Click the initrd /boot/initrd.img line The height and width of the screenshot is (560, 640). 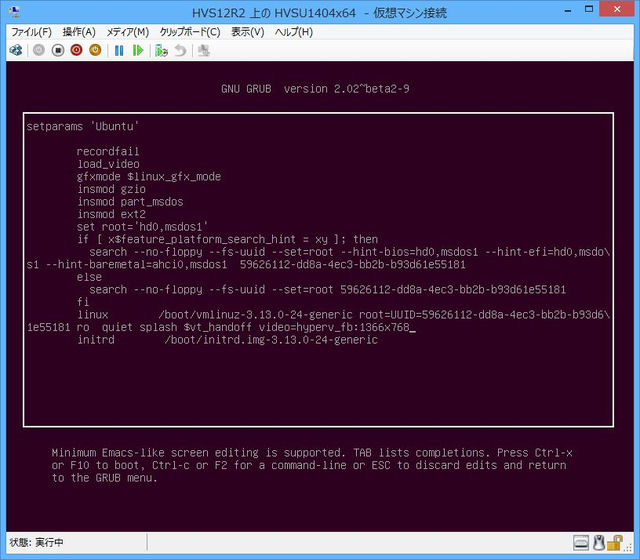227,340
